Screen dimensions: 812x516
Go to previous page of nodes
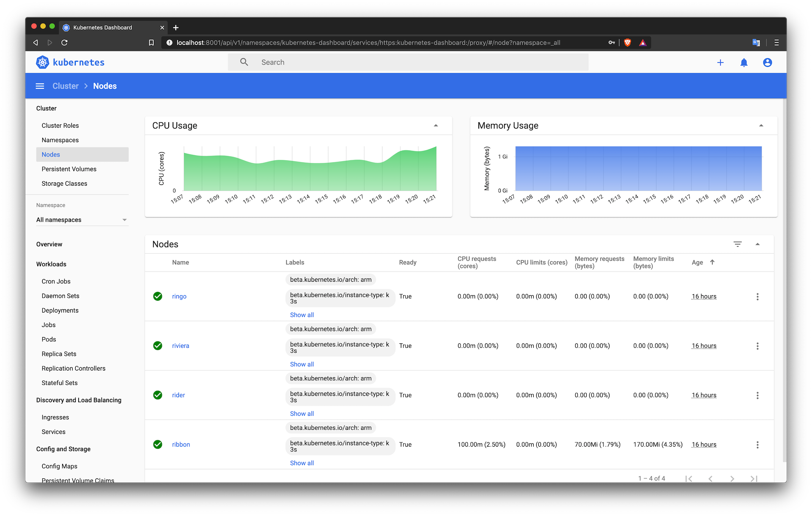click(710, 478)
